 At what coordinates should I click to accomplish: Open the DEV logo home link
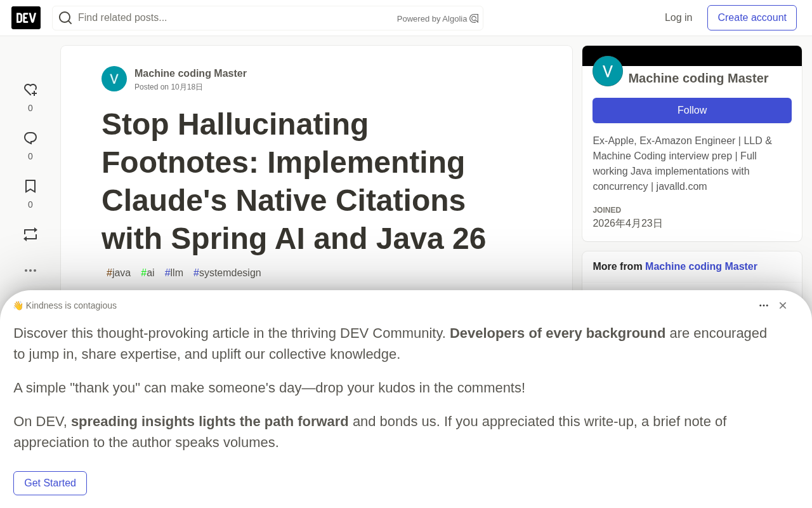tap(26, 18)
